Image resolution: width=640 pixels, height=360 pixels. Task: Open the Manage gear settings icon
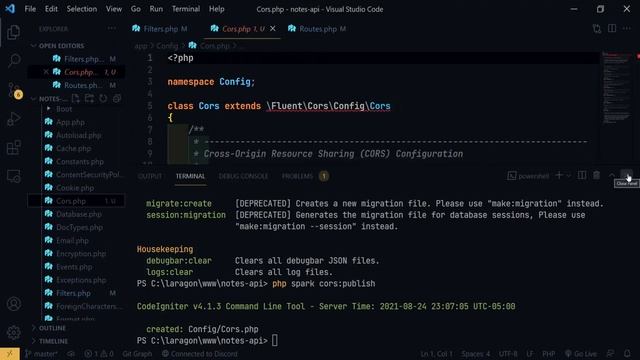coord(13,333)
